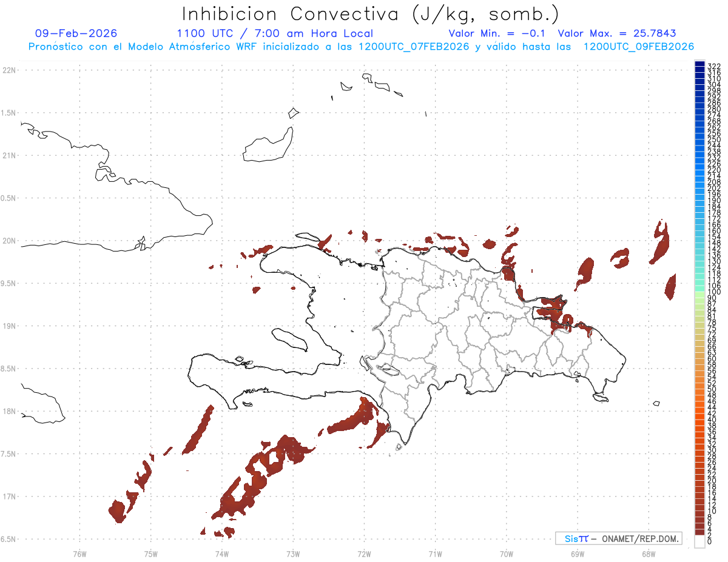Click the 76W longitude label

pos(79,554)
